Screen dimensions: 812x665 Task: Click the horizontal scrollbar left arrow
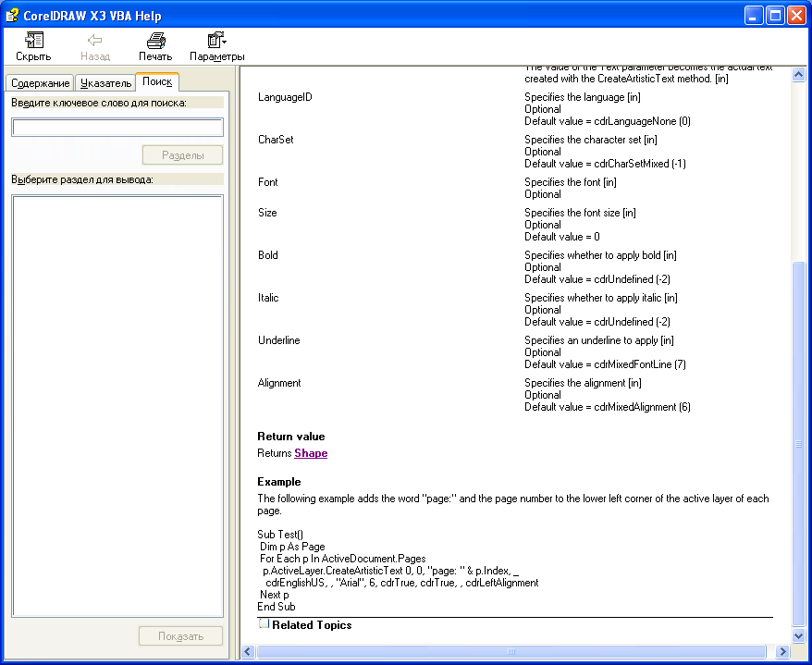(248, 651)
